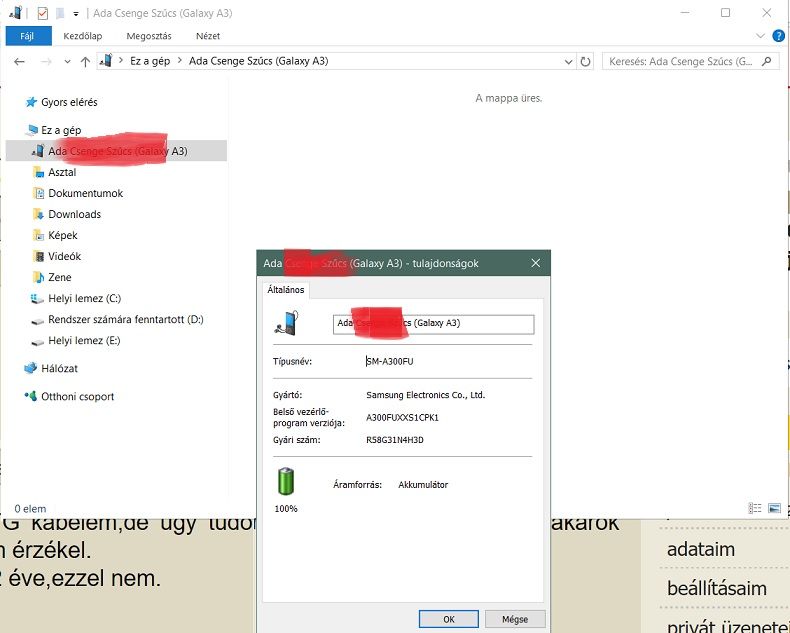Open Zene folder in navigation pane
Viewport: 790px width, 633px height.
[59, 278]
